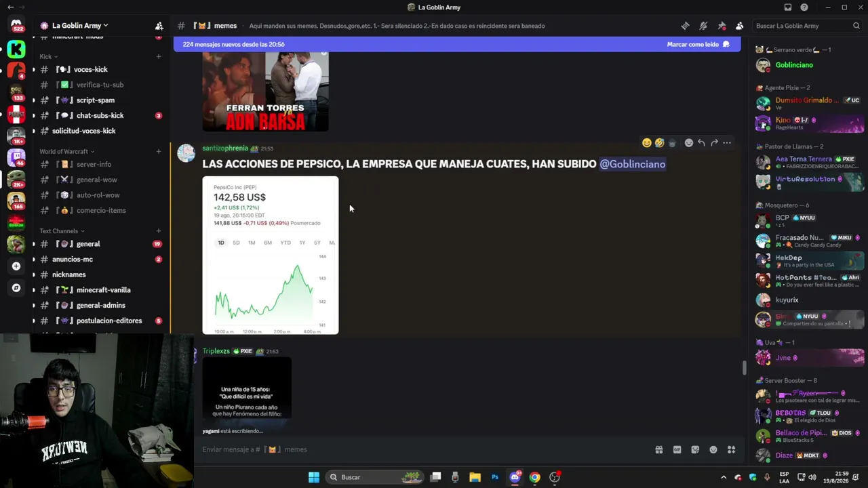This screenshot has height=488, width=868.
Task: Open emoji picker in message bar
Action: (713, 449)
